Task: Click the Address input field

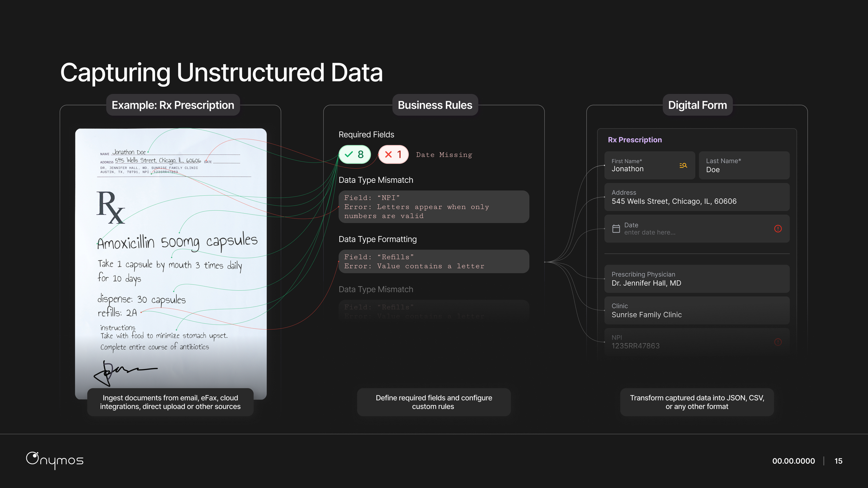Action: tap(696, 197)
